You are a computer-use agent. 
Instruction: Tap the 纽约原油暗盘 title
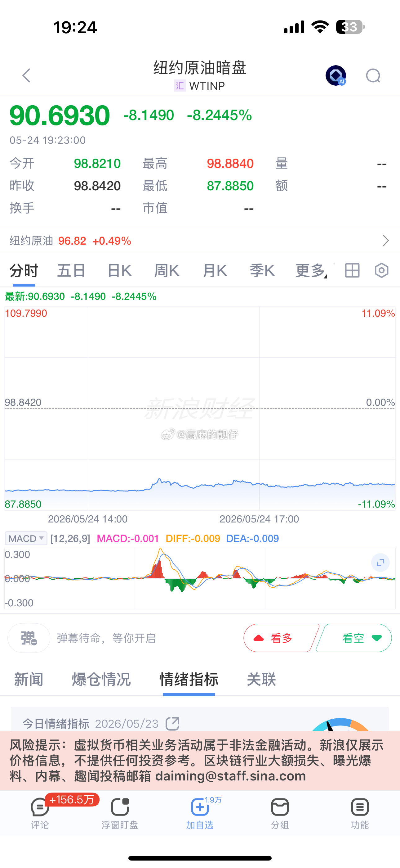[200, 68]
